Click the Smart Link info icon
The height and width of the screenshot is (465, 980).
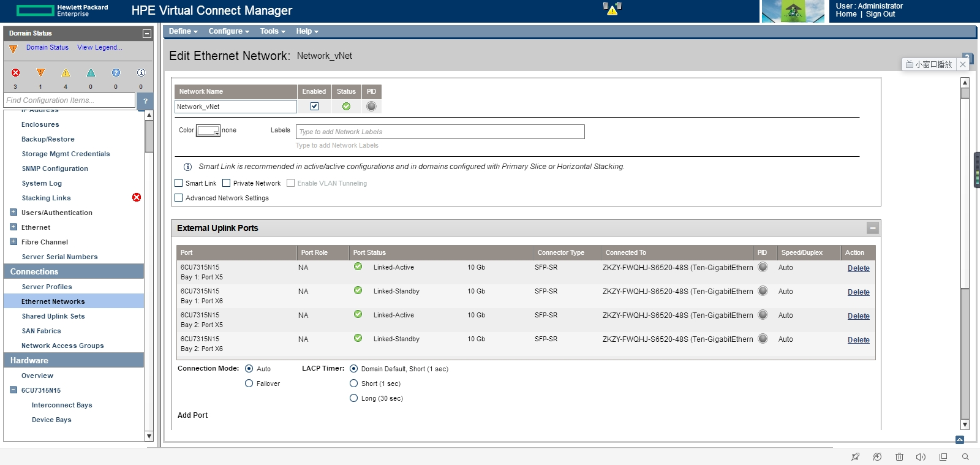[x=188, y=167]
